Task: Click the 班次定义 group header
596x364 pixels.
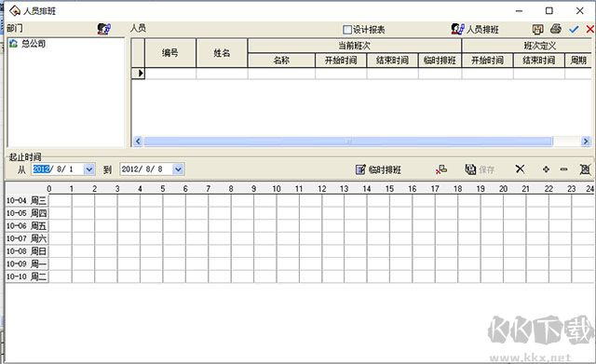Action: click(x=527, y=46)
